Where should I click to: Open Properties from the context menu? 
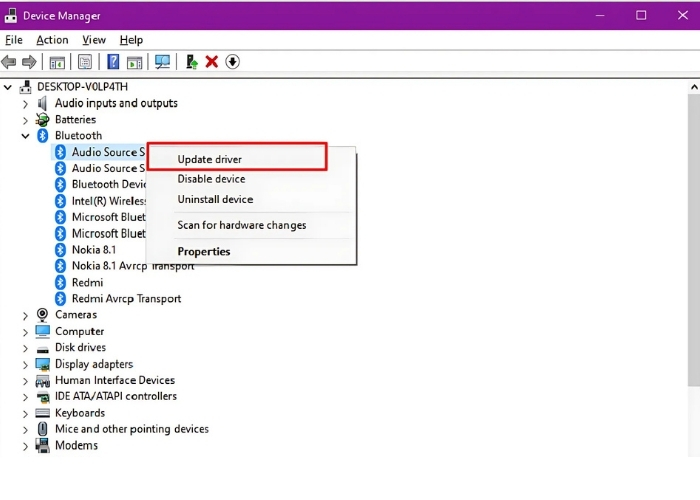(x=204, y=251)
